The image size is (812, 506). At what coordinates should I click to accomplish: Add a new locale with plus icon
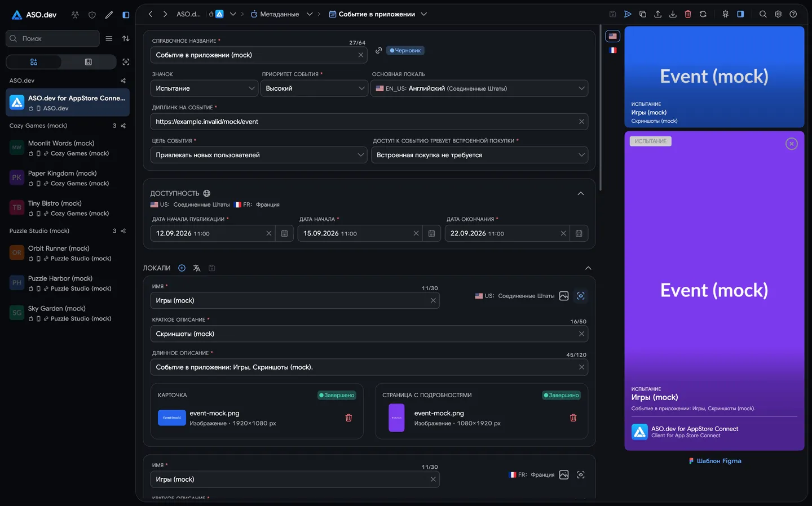pos(182,268)
